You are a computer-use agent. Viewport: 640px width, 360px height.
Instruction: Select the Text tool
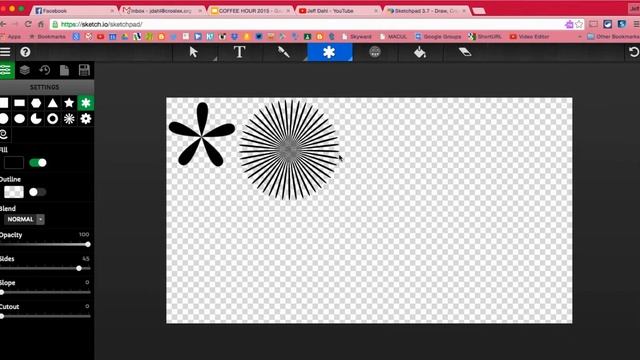pos(240,52)
